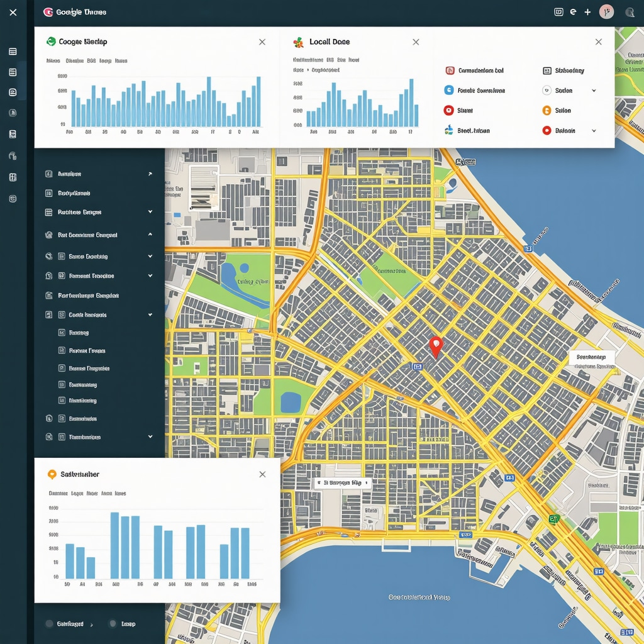Click the globe-with-people icon on the sidebar section header
This screenshot has width=644, height=644.
pyautogui.click(x=49, y=235)
